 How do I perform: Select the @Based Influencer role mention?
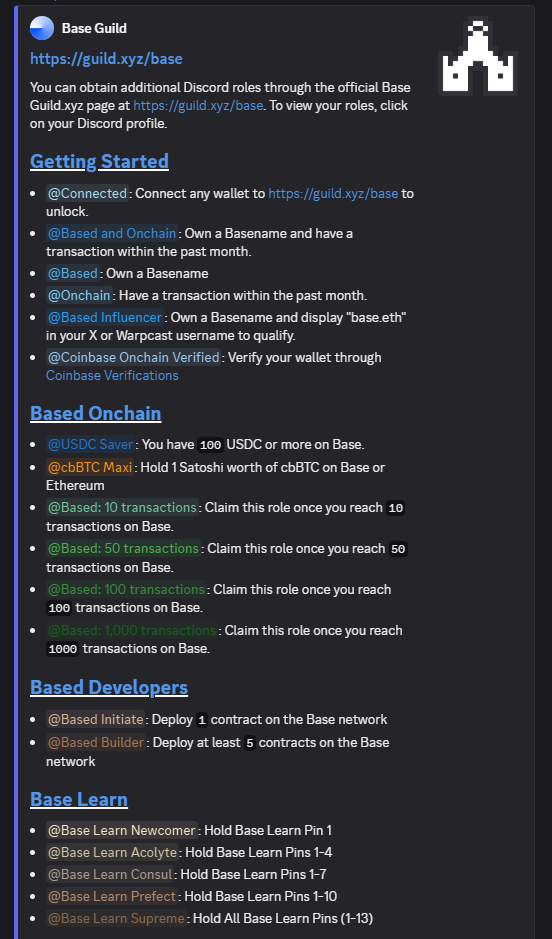pyautogui.click(x=105, y=317)
